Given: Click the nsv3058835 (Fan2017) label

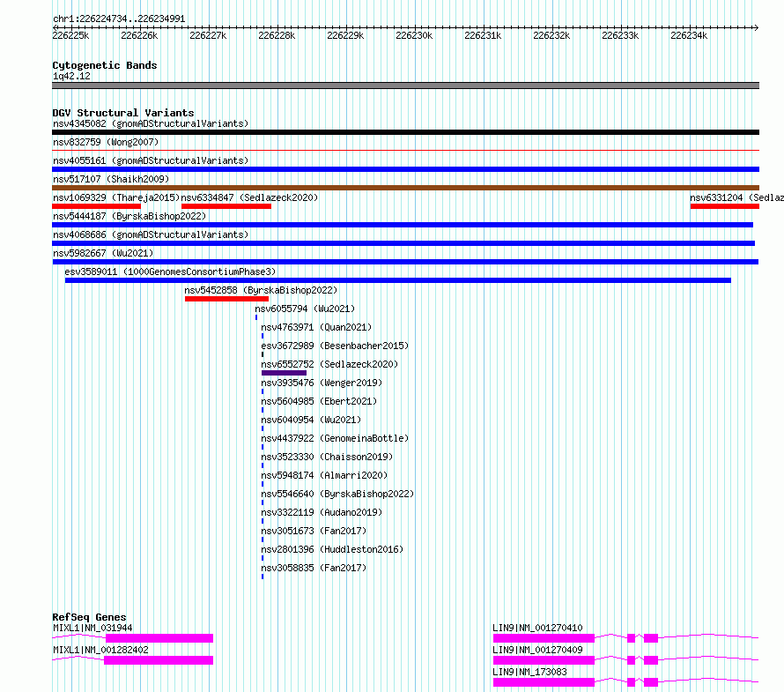Looking at the screenshot, I should pos(314,568).
